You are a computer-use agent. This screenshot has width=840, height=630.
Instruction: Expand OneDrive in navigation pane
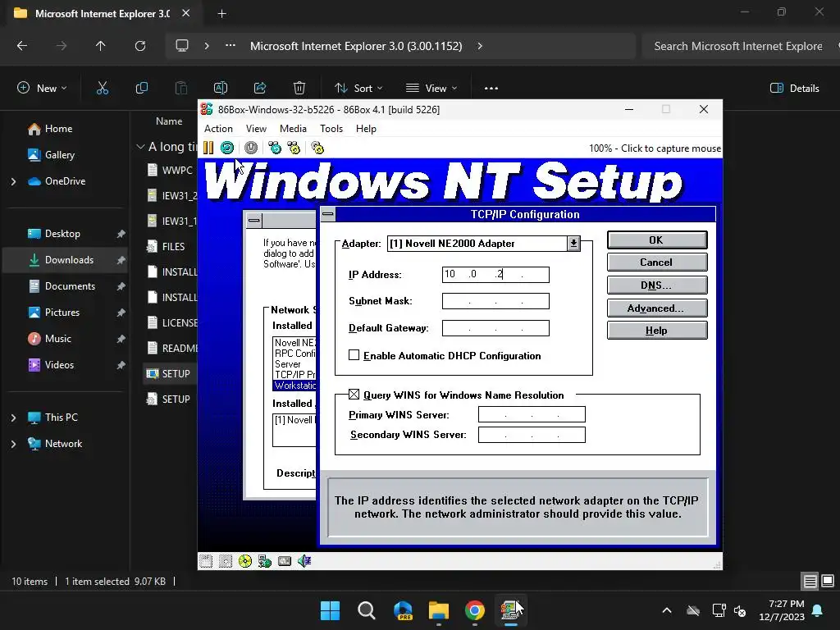pyautogui.click(x=13, y=181)
